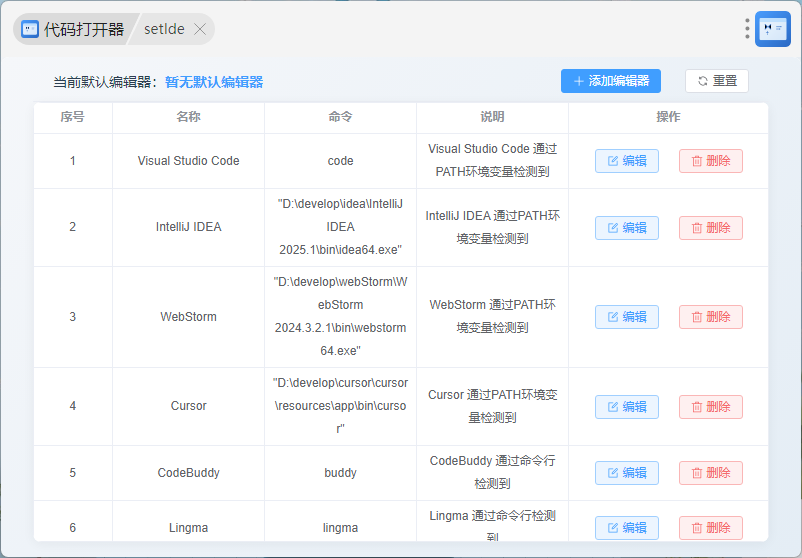The height and width of the screenshot is (558, 802).
Task: Edit the IntelliJ IDEA row
Action: (626, 227)
